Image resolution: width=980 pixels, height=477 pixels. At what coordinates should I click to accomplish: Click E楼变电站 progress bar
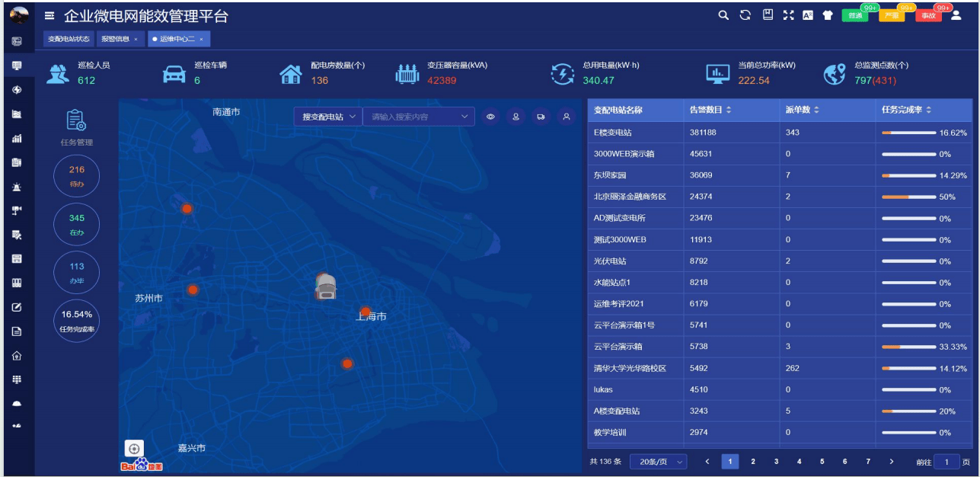909,133
